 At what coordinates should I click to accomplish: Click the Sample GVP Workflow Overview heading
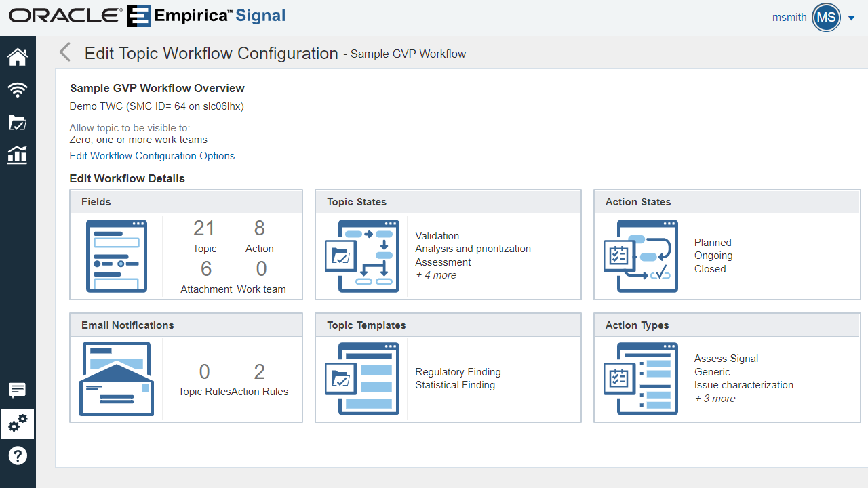point(157,88)
